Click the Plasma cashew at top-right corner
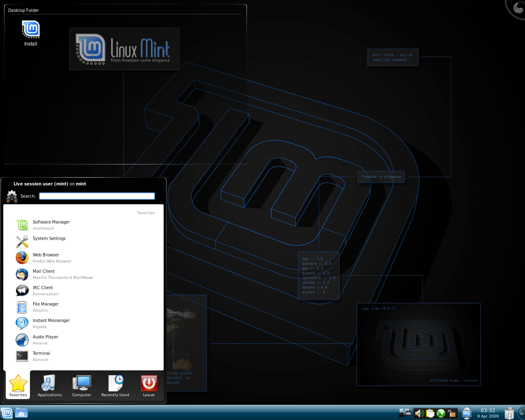 pos(518,7)
